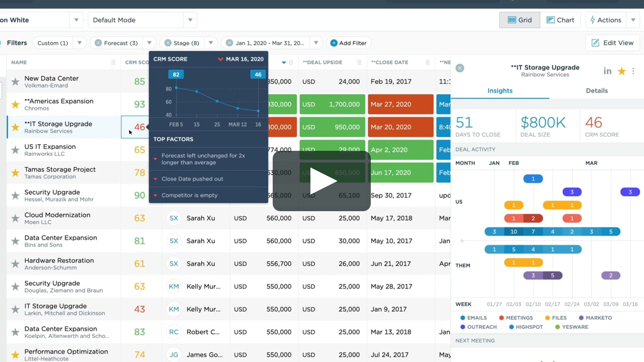Open the Stage (8) filter dropdown arrow

click(x=211, y=43)
